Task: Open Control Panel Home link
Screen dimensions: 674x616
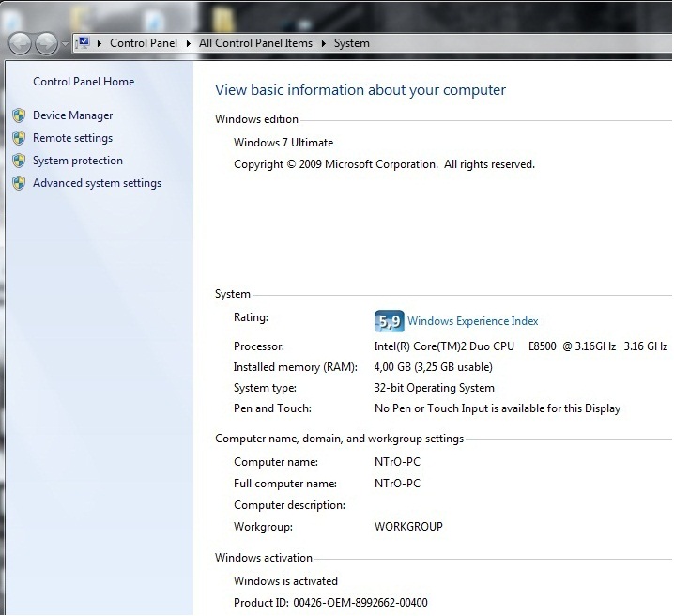Action: coord(84,82)
